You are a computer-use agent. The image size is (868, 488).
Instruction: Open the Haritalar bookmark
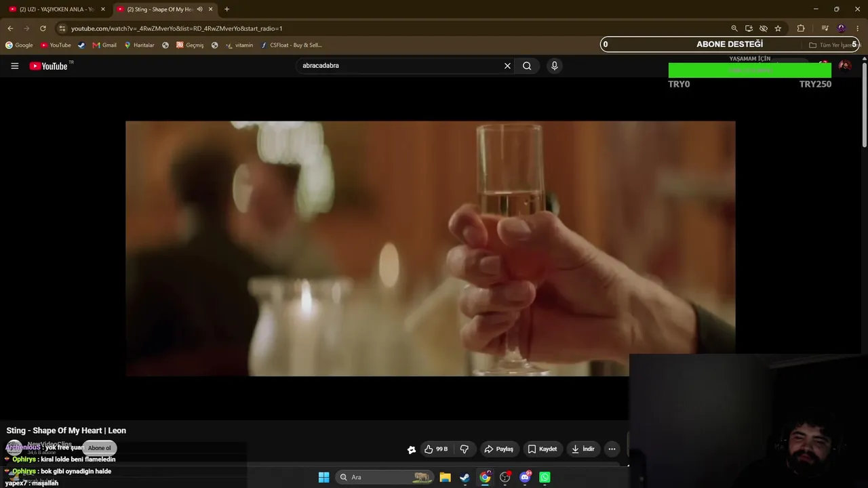[139, 45]
